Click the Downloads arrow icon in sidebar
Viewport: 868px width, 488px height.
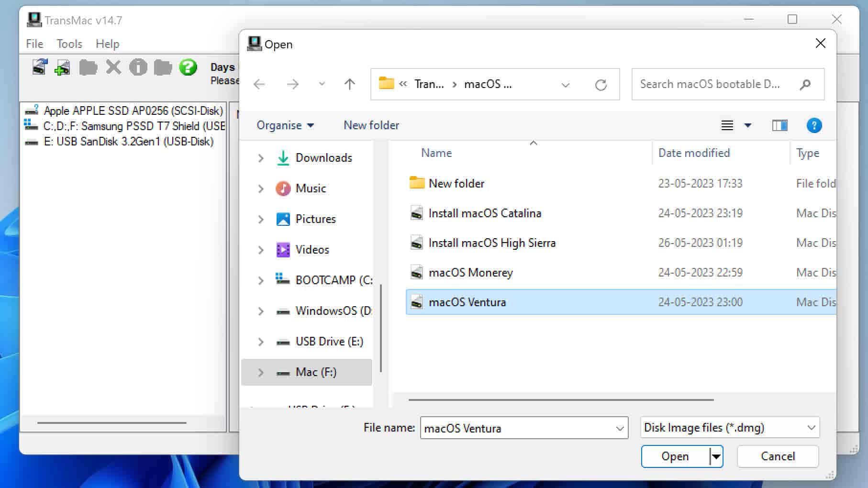click(283, 158)
